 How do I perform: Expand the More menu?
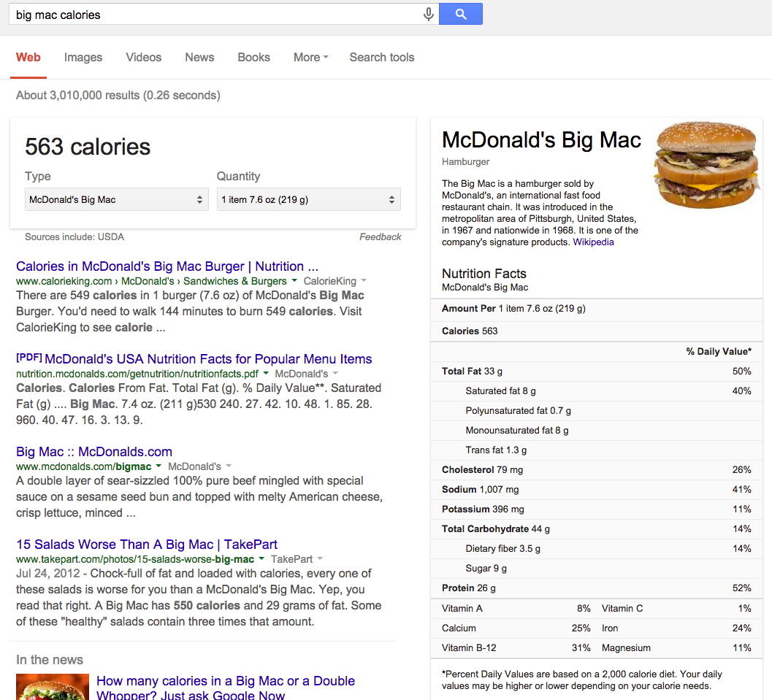(310, 58)
